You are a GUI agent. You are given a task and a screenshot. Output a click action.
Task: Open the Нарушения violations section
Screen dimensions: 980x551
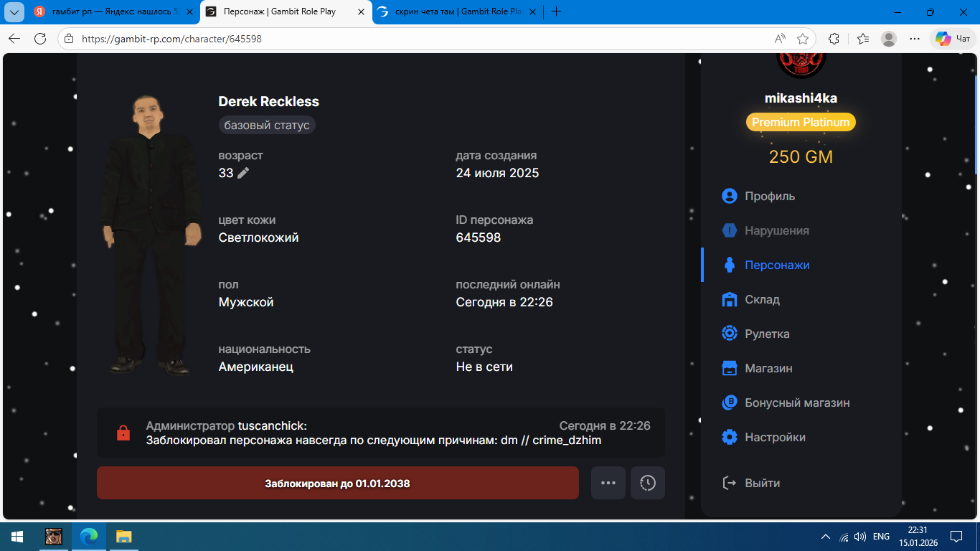tap(776, 230)
